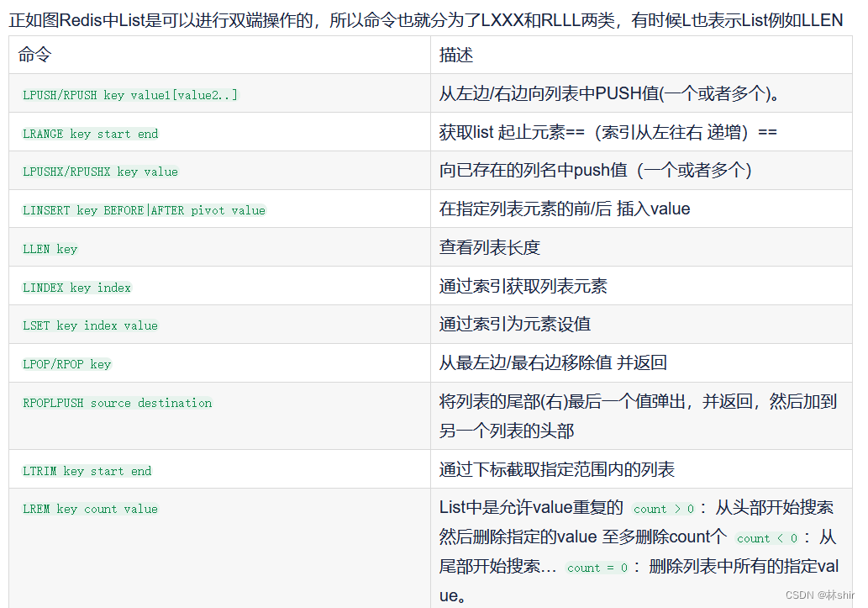
Task: Click description '向已存在的列名中push值'
Action: pyautogui.click(x=595, y=170)
